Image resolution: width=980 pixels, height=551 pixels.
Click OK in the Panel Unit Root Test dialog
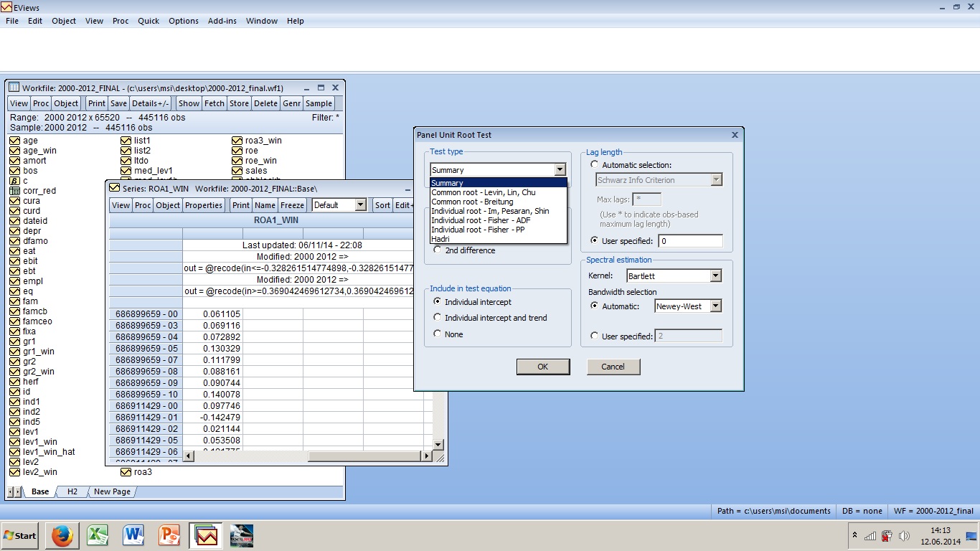pos(542,366)
